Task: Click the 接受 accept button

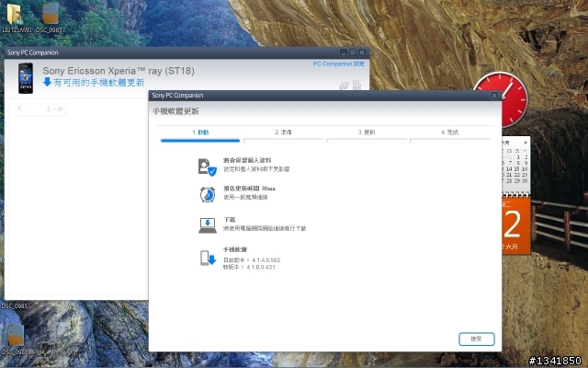Action: pyautogui.click(x=477, y=339)
